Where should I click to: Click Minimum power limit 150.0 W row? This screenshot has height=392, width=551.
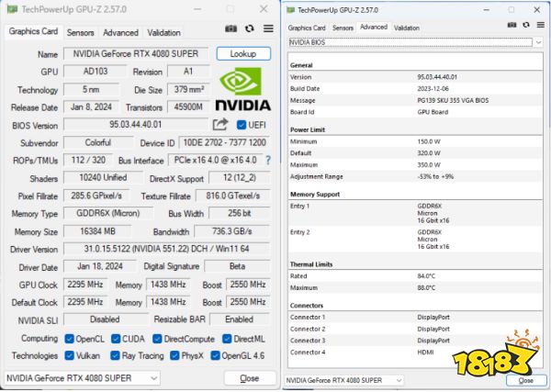415,141
